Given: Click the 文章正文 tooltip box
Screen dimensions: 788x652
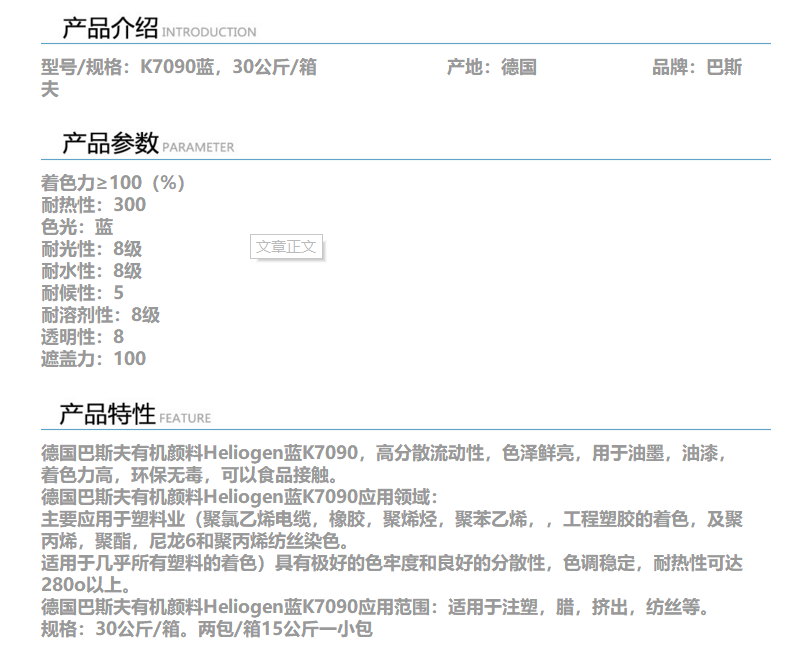Looking at the screenshot, I should [x=286, y=246].
